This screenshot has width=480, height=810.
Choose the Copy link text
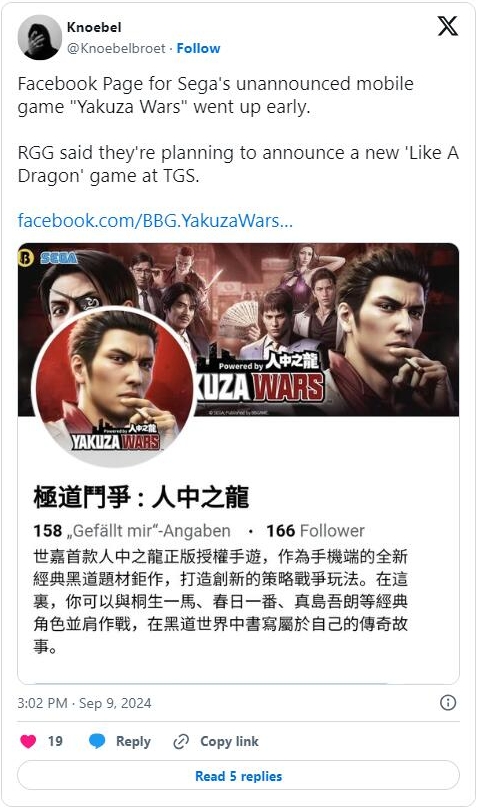229,741
